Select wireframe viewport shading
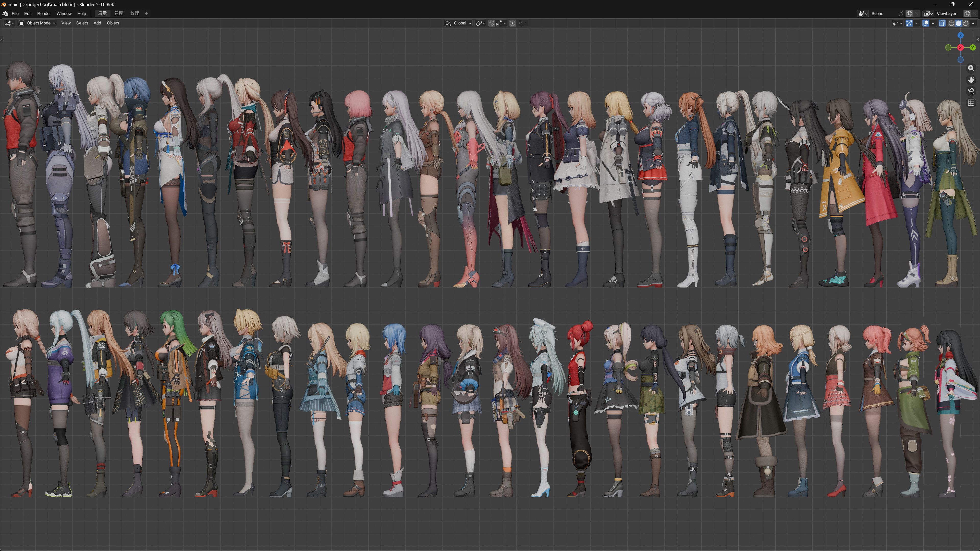980x551 pixels. [951, 23]
